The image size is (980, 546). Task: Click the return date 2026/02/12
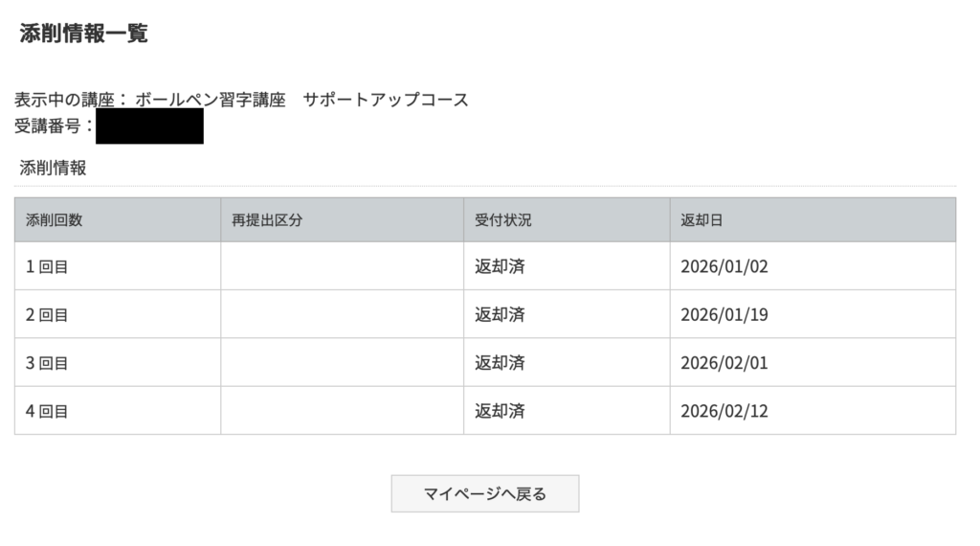coord(724,412)
